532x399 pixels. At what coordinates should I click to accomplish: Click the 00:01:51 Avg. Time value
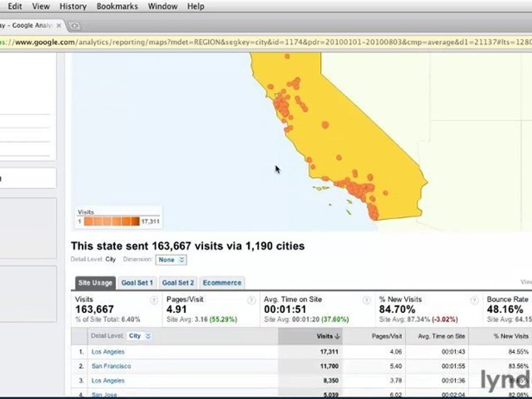coord(285,309)
